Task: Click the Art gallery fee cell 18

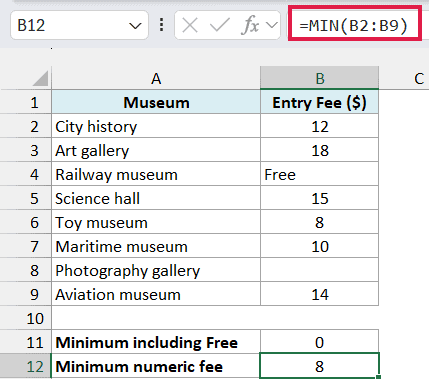Action: pos(319,150)
